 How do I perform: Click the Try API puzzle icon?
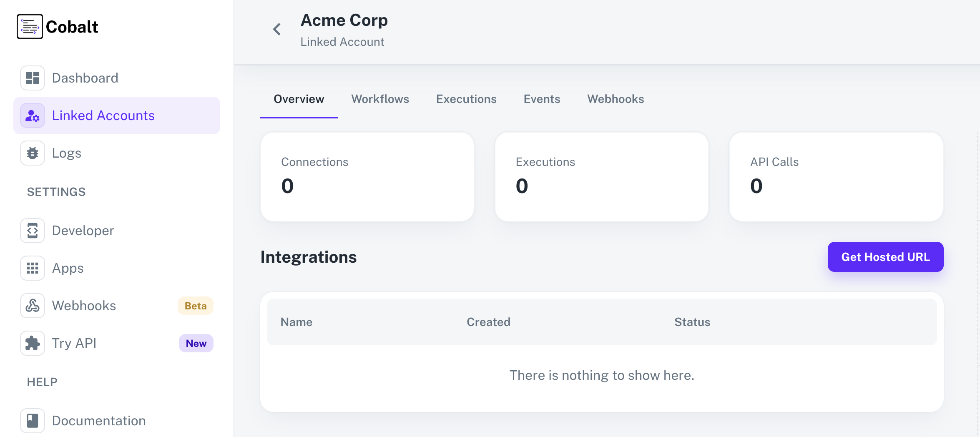click(32, 343)
